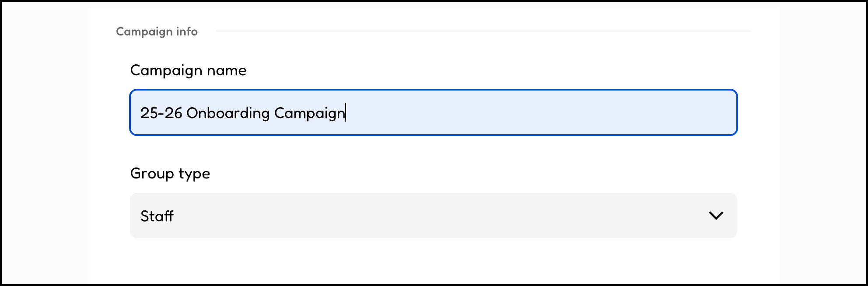This screenshot has height=286, width=868.
Task: Click "25-26" in the campaign name field
Action: click(161, 113)
